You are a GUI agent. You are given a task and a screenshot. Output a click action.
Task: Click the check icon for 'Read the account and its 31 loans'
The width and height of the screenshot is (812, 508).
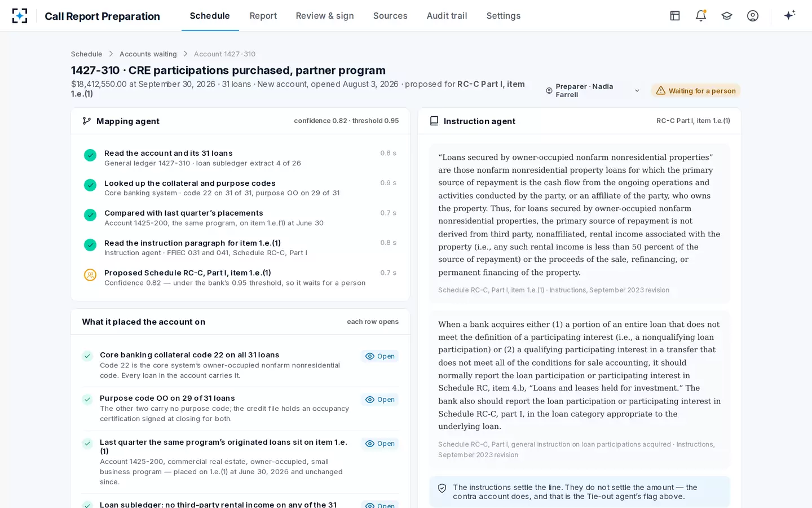[x=90, y=155]
